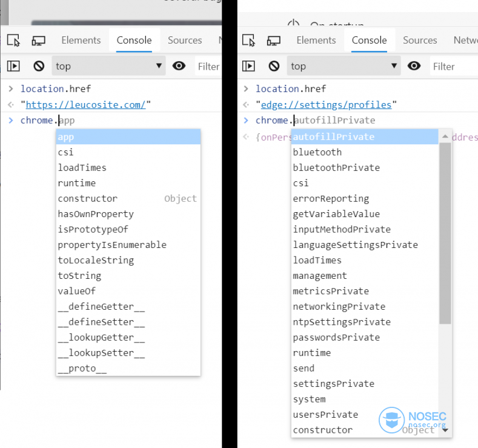Click the autocomplete list scrollbar thumb
This screenshot has height=448, width=478.
pyautogui.click(x=445, y=233)
